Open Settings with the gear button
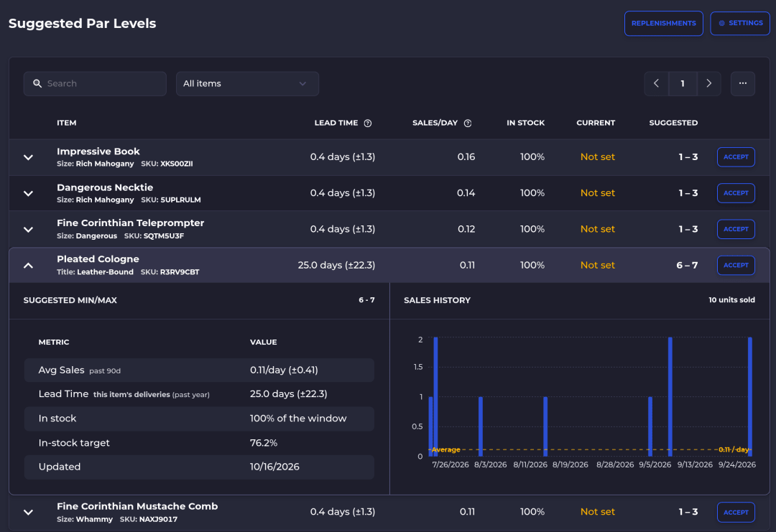This screenshot has width=776, height=532. click(x=740, y=23)
